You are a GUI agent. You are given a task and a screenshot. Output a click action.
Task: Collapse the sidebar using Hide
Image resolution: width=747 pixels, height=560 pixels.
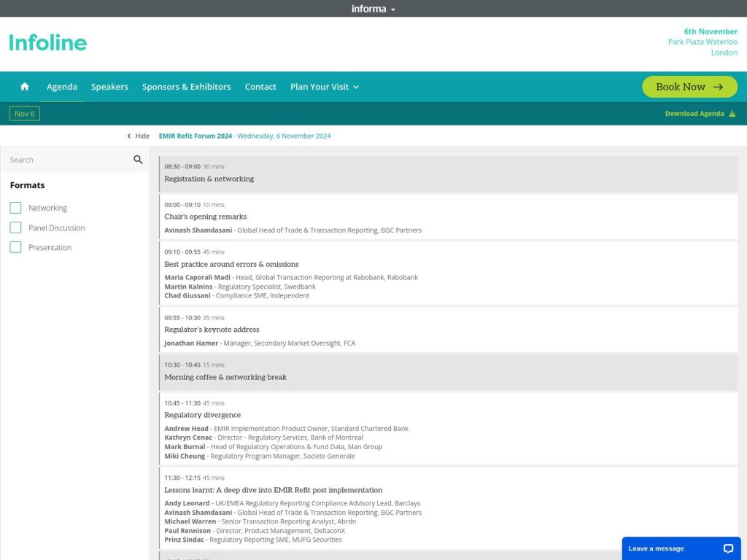(x=141, y=136)
